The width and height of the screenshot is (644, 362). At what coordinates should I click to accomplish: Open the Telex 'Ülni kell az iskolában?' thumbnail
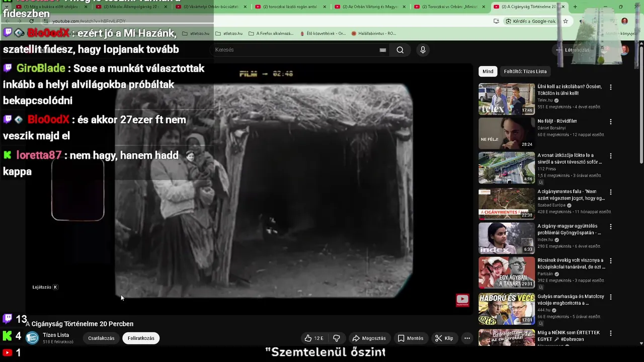507,99
